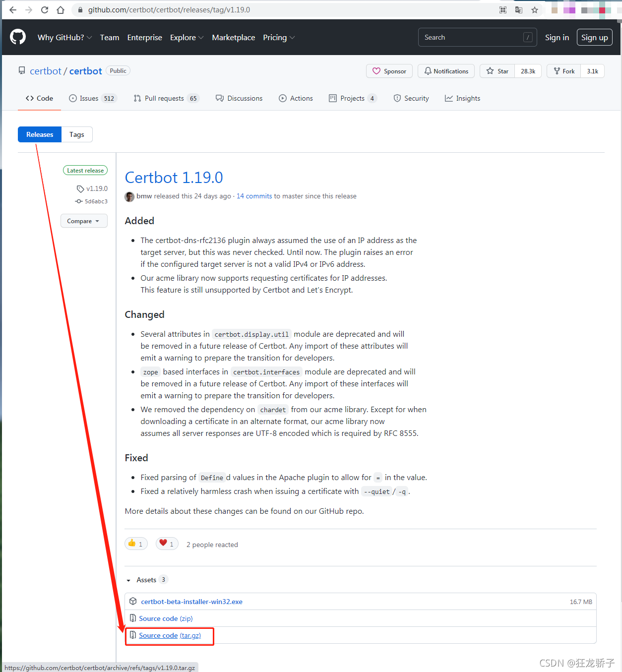Open commit 5d6abc3

coord(96,201)
